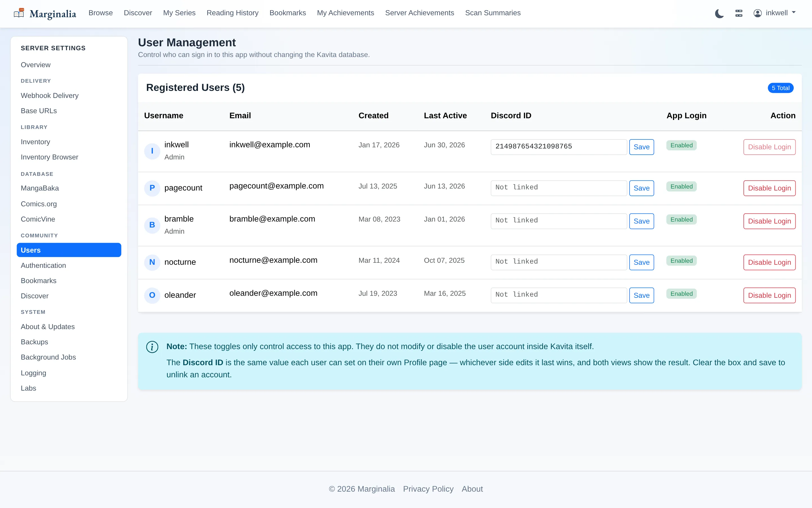Open Bookmarks in Community sidebar section

coord(69,281)
